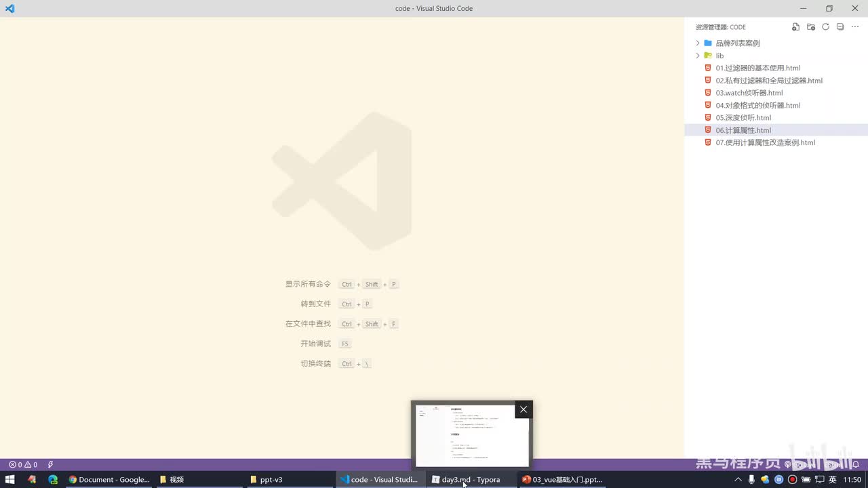
Task: Open file 02.私有过滤器和全局过滤器.html
Action: click(776, 81)
